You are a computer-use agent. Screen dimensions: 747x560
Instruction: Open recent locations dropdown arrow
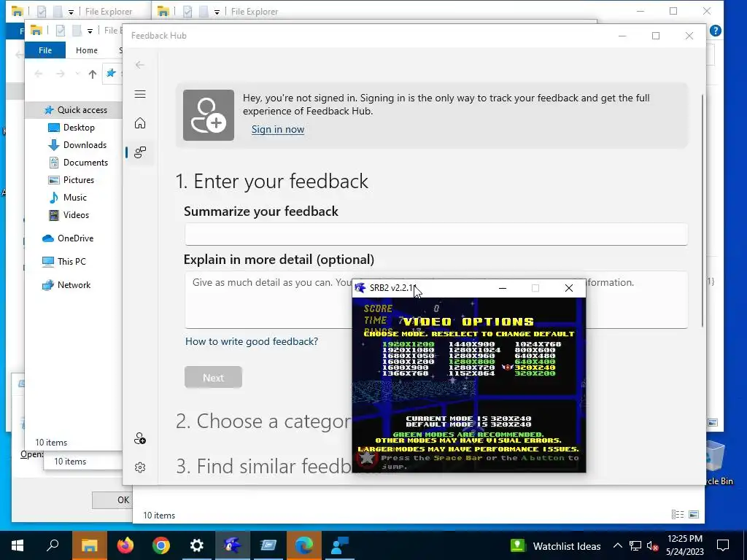tap(77, 74)
